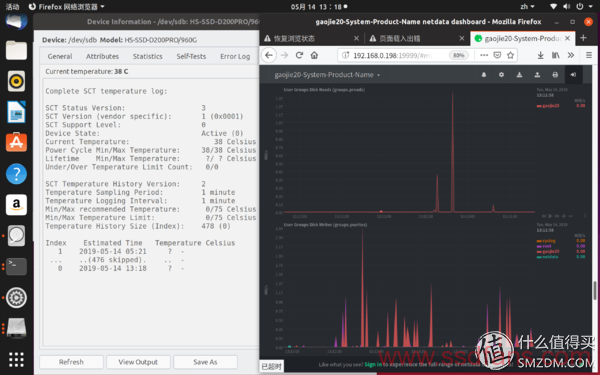This screenshot has width=600, height=375.
Task: Open netdata settings gear icon
Action: point(501,75)
